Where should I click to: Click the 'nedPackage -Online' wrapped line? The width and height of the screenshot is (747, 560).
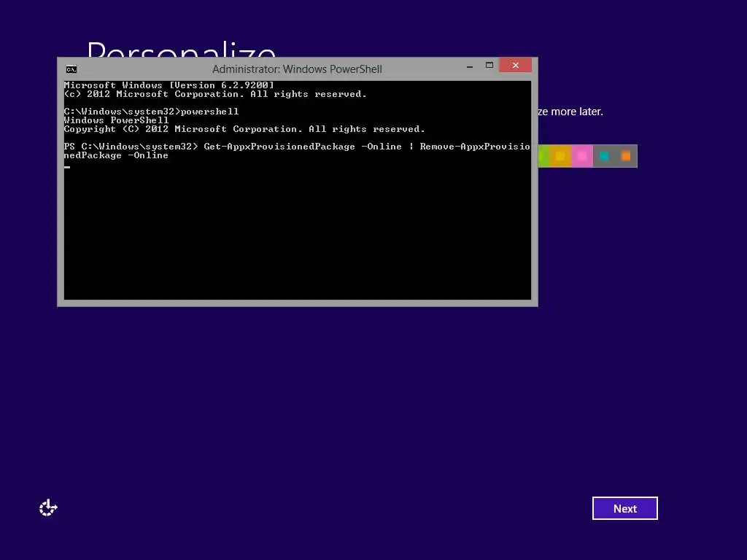[x=116, y=155]
